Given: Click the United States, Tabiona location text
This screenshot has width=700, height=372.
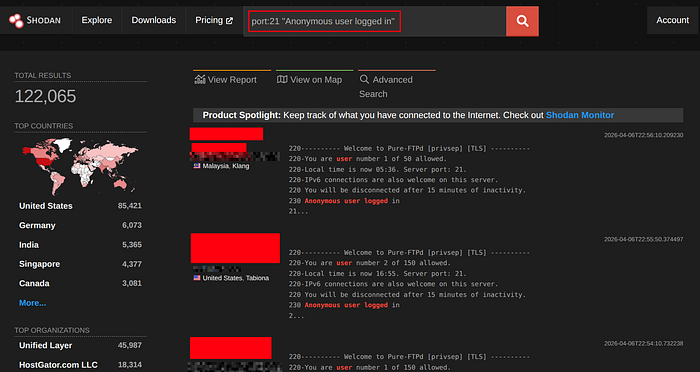Looking at the screenshot, I should click(236, 278).
